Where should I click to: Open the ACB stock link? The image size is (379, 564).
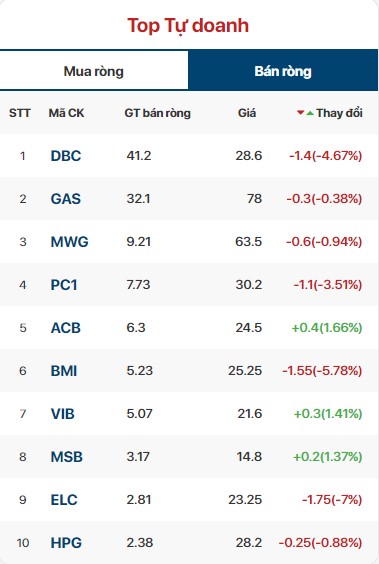(x=65, y=328)
